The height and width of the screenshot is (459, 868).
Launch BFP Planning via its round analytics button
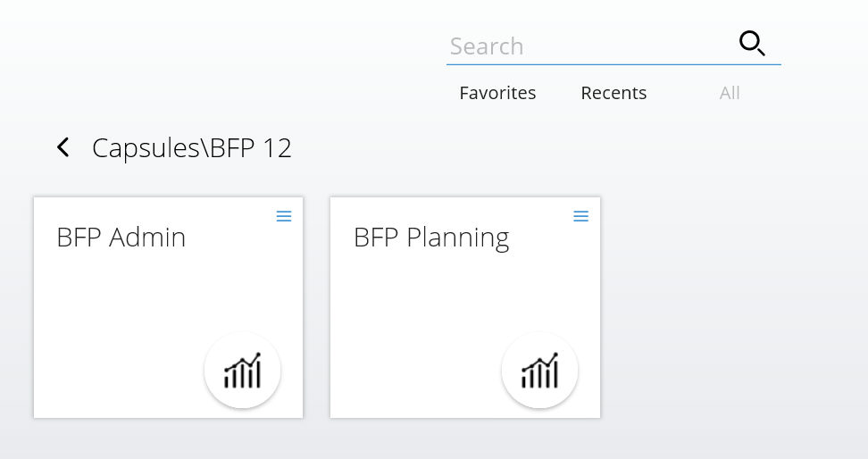539,371
